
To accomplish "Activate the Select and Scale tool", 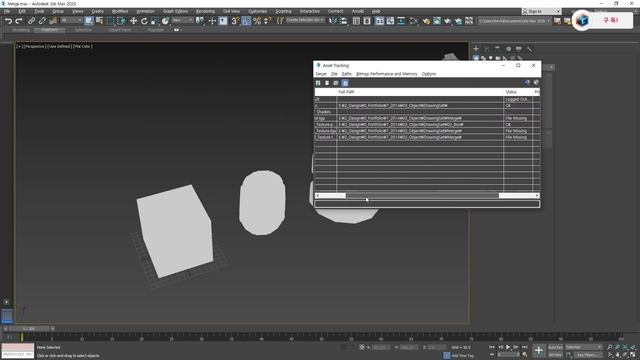I will click(155, 21).
